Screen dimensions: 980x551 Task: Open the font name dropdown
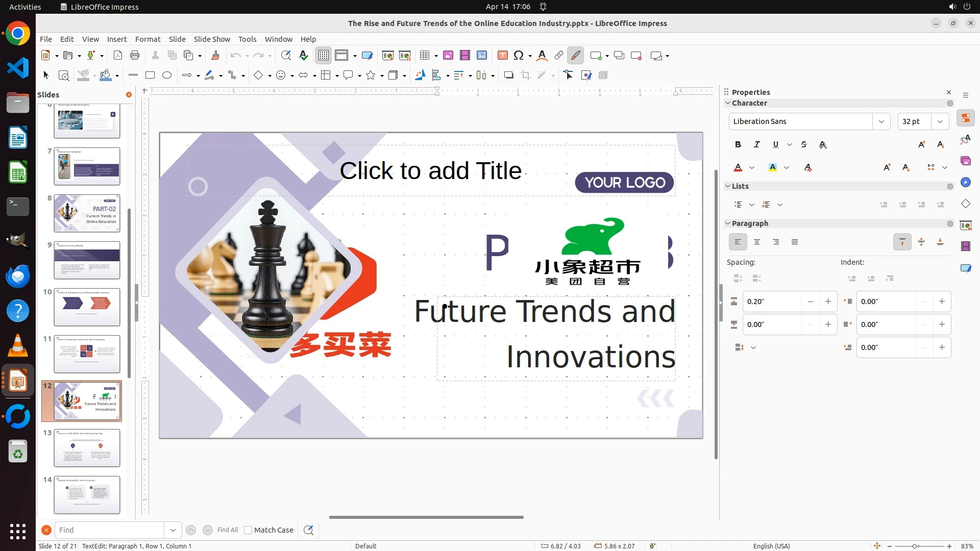pos(881,121)
